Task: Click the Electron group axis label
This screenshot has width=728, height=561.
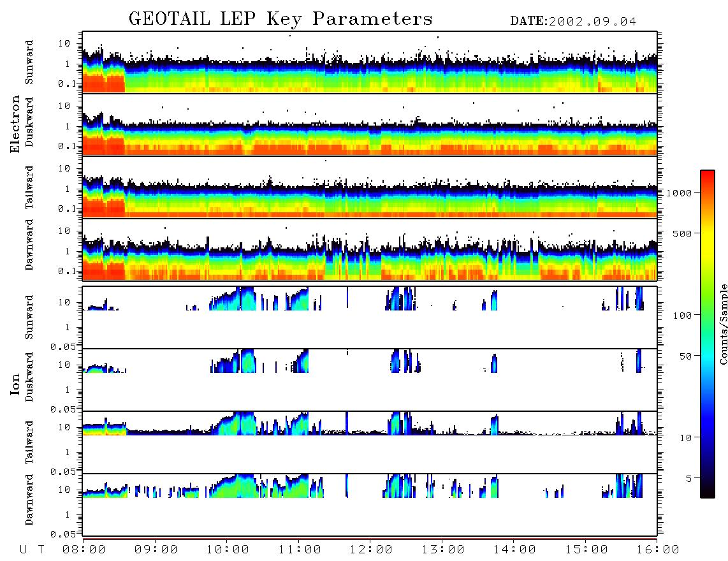Action: 15,124
